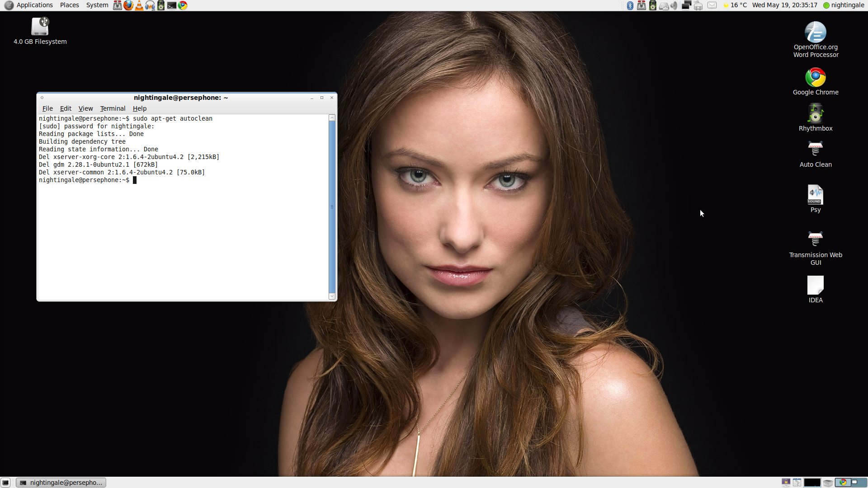Click the volume speaker icon
The height and width of the screenshot is (488, 868).
pyautogui.click(x=674, y=5)
